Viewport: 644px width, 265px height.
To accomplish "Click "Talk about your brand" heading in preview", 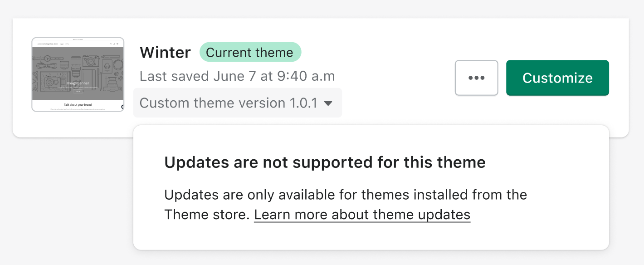I will tap(78, 104).
